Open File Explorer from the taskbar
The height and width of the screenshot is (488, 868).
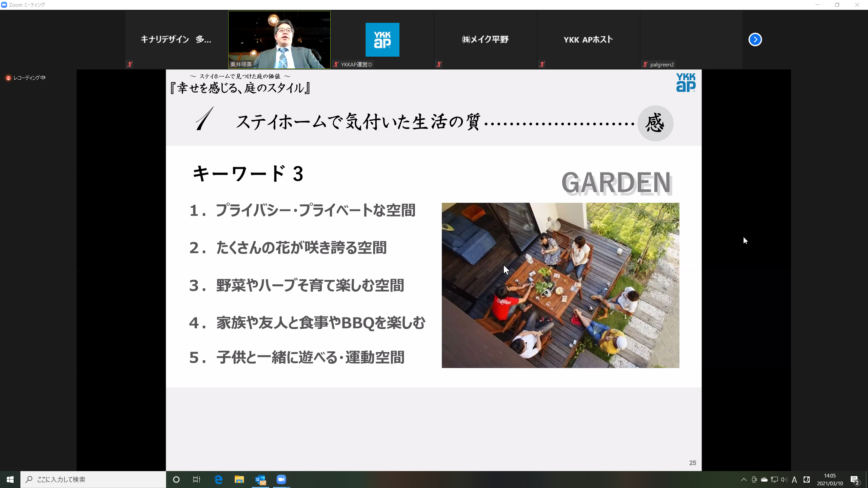click(x=239, y=480)
